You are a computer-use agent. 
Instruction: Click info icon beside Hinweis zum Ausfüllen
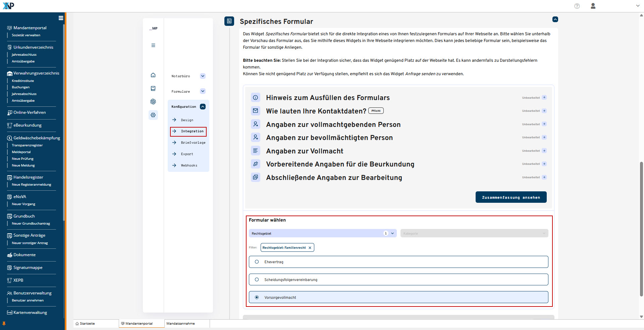pyautogui.click(x=256, y=98)
